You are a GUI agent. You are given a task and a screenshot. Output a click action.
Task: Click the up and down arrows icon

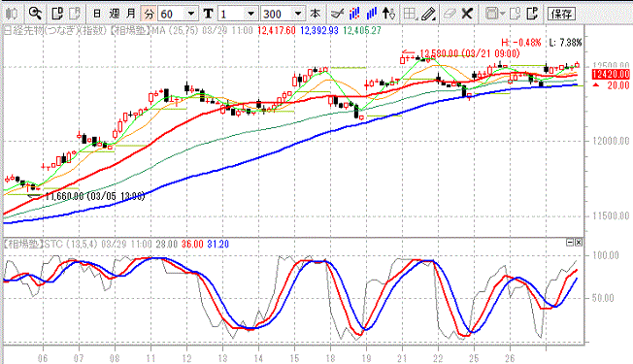[x=388, y=14]
